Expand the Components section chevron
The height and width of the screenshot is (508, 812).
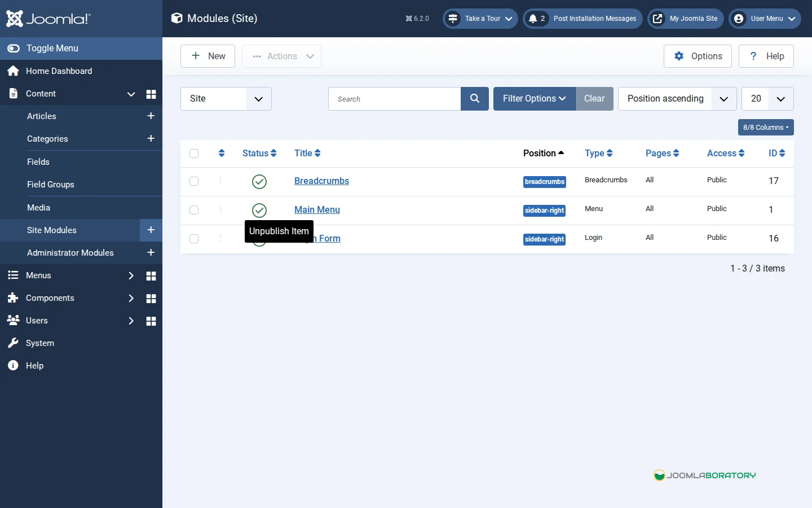coord(131,298)
